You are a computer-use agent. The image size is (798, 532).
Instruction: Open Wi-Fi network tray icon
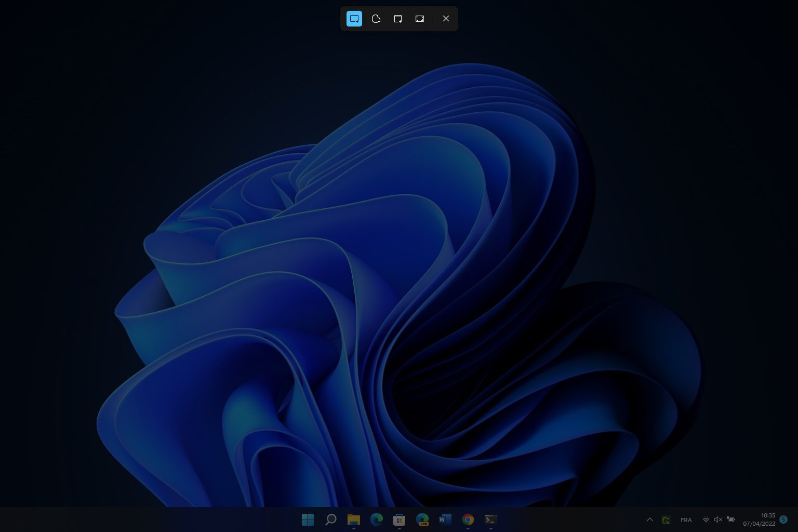click(706, 520)
